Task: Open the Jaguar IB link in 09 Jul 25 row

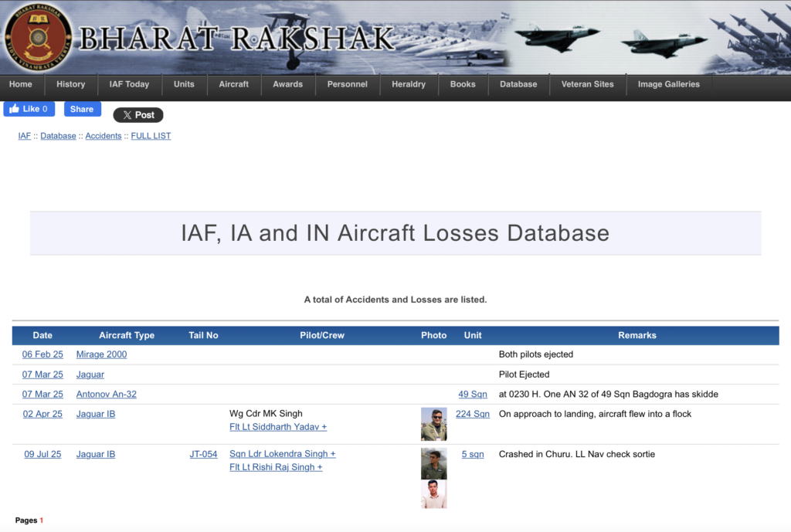Action: coord(96,454)
